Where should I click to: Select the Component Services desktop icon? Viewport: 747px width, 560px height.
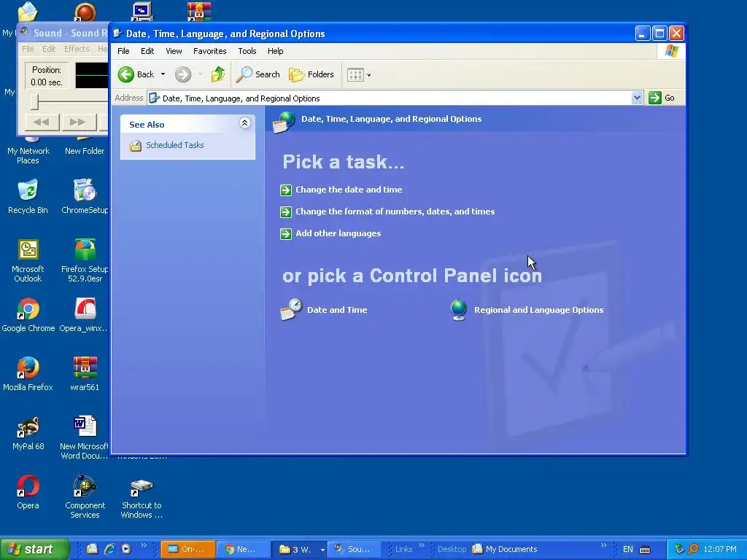point(85,497)
